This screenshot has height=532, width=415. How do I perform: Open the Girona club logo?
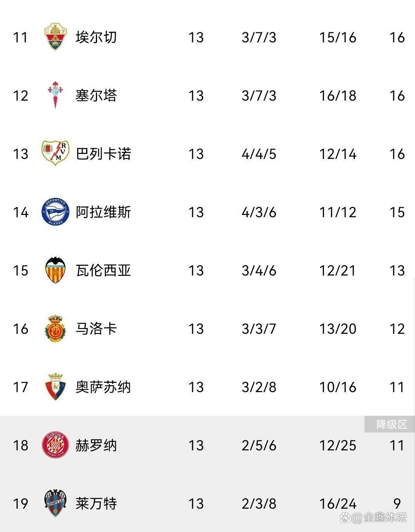click(x=55, y=445)
